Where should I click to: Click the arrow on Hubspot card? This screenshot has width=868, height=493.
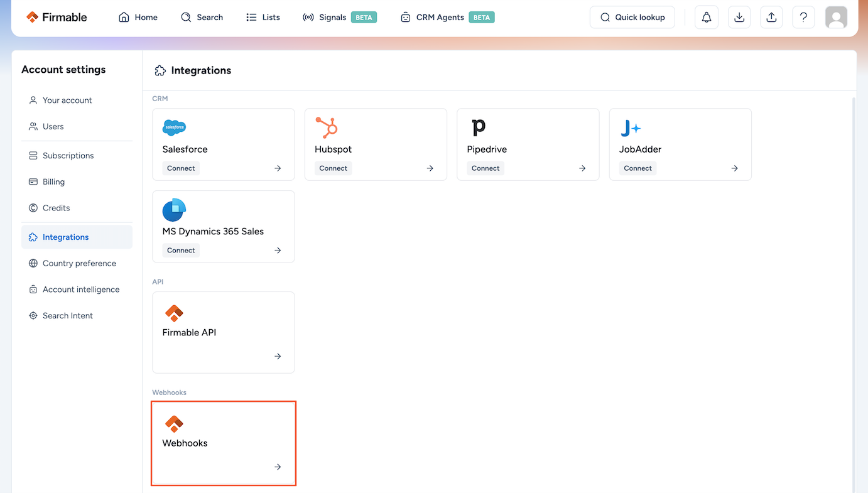pyautogui.click(x=430, y=168)
